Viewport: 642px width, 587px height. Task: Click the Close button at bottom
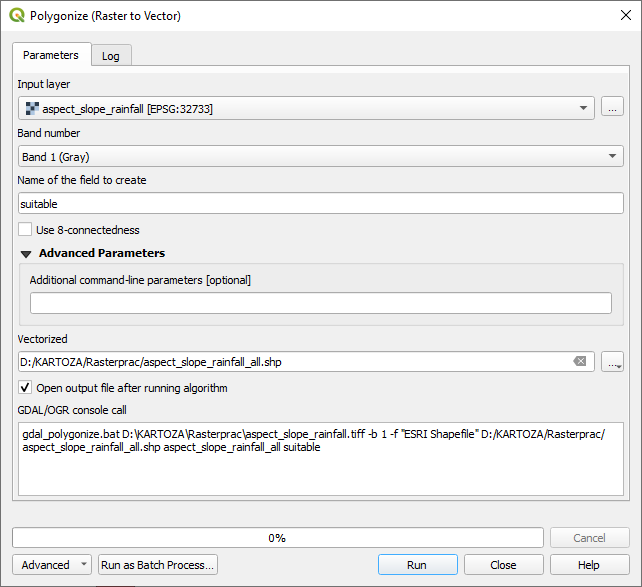(503, 565)
